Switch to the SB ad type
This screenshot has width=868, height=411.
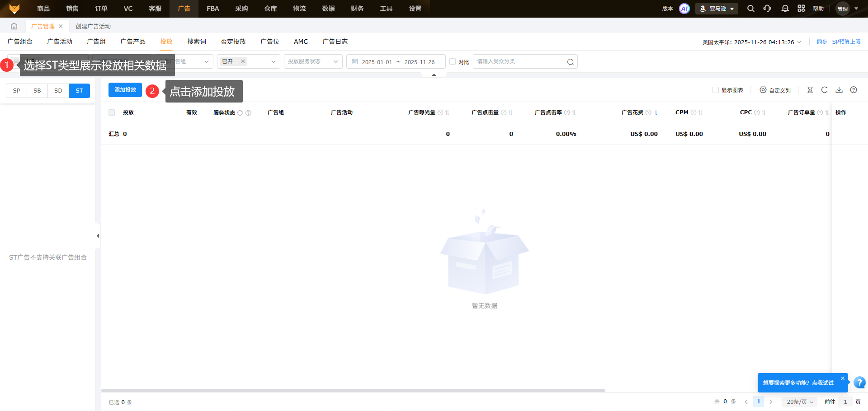[x=38, y=91]
